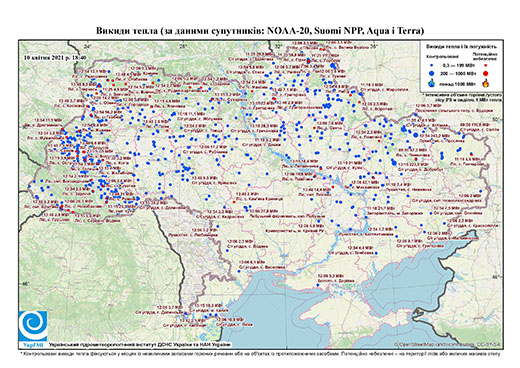The width and height of the screenshot is (520, 368).
Task: Click the 46° latitude label on left edge
Action: pos(24,284)
